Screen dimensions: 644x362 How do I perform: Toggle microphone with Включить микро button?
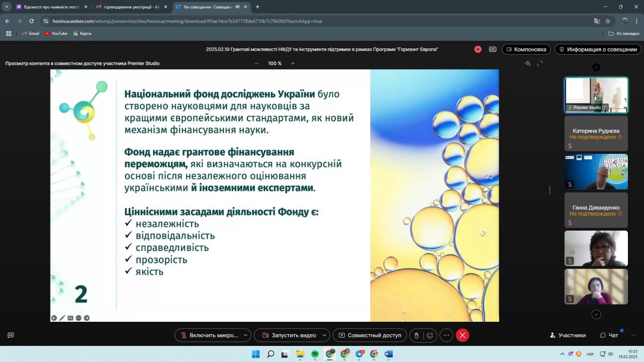coord(208,335)
